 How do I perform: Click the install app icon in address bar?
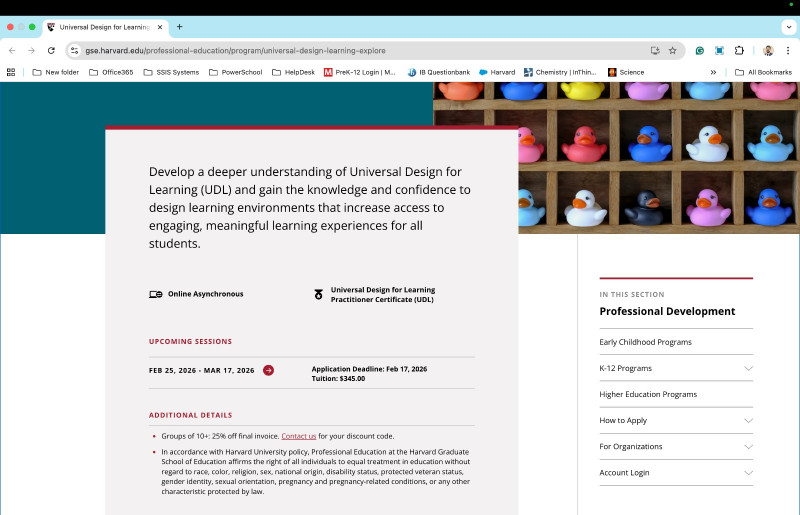(655, 50)
